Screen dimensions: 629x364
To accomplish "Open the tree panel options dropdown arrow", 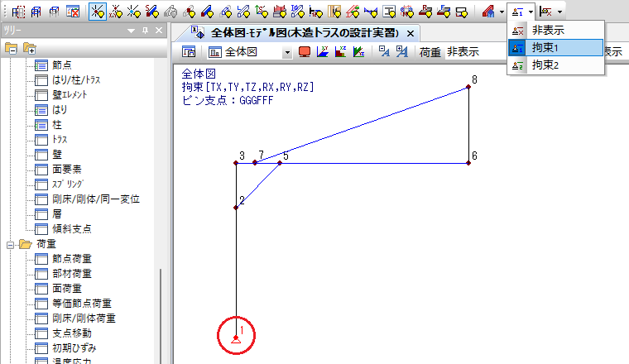I will click(131, 31).
